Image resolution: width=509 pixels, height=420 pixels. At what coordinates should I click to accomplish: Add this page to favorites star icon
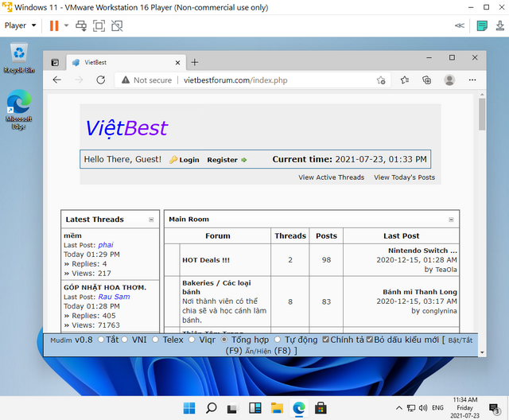(x=381, y=80)
